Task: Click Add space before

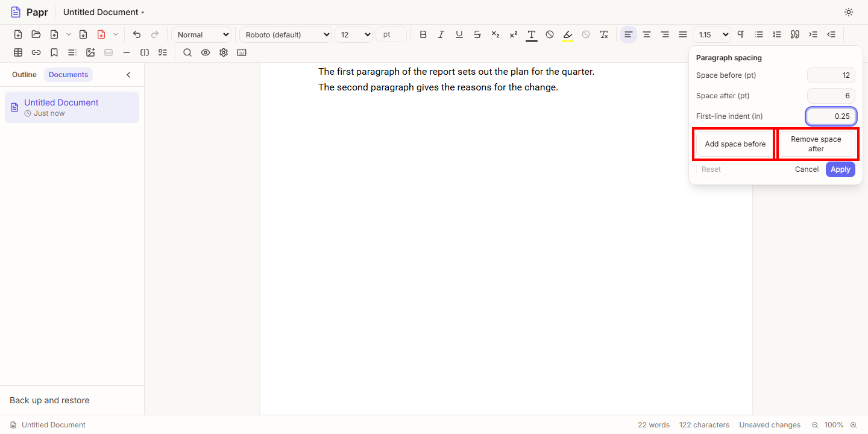Action: [735, 144]
